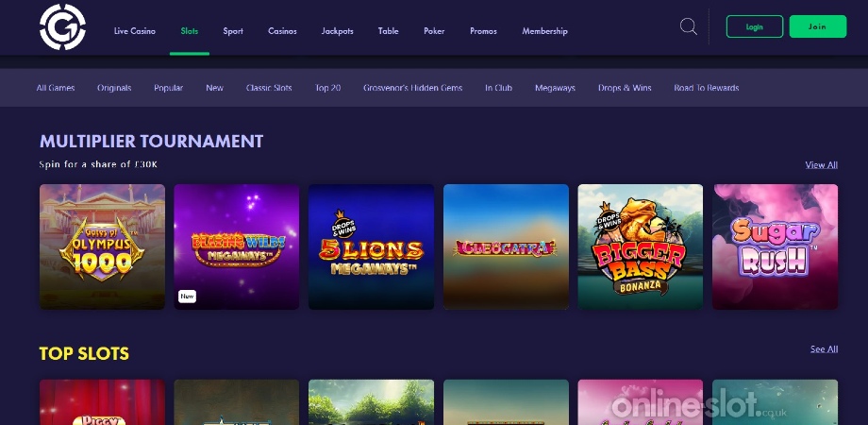Select Grosvenor's Hidden Gems tab
Viewport: 868px width, 425px height.
coord(413,88)
